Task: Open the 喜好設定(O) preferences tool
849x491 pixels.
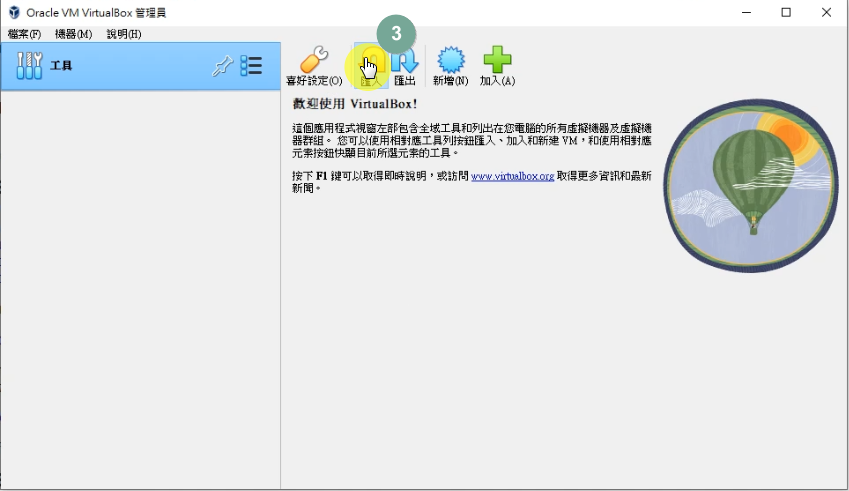Action: click(x=314, y=66)
